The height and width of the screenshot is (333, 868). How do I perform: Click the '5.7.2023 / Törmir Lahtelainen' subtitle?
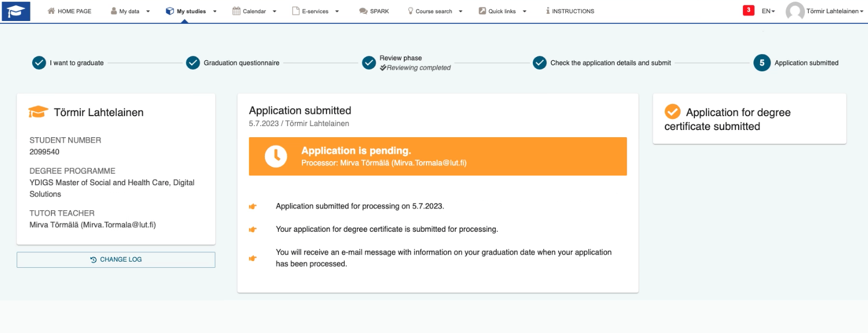click(x=299, y=123)
